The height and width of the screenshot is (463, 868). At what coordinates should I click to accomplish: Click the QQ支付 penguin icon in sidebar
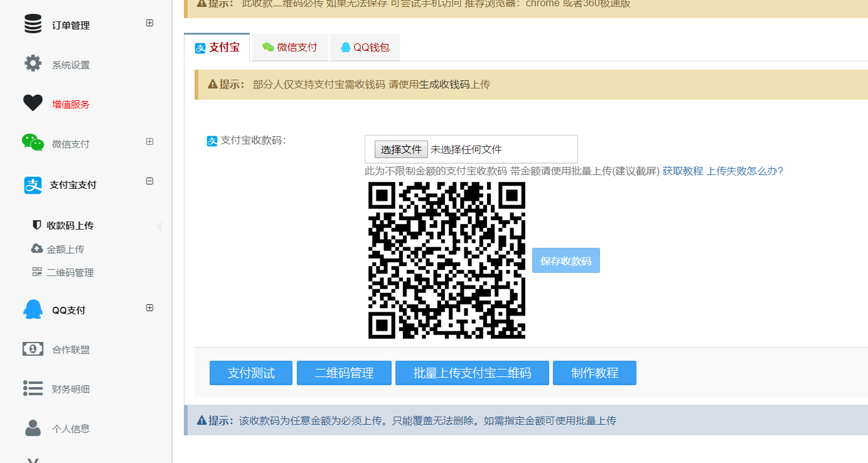33,309
